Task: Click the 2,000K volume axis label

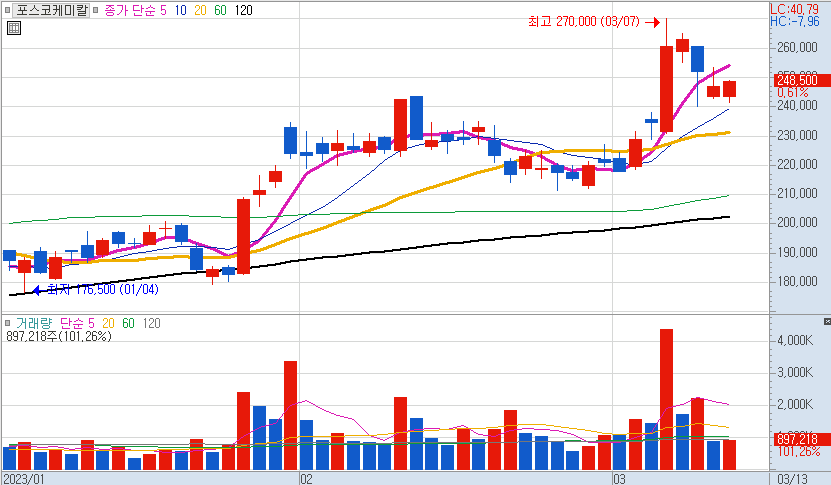Action: click(795, 405)
